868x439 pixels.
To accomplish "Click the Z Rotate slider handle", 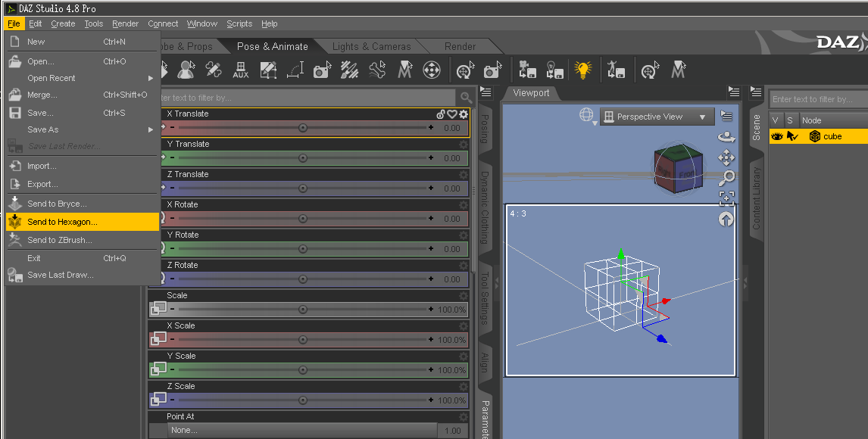I will (x=303, y=279).
